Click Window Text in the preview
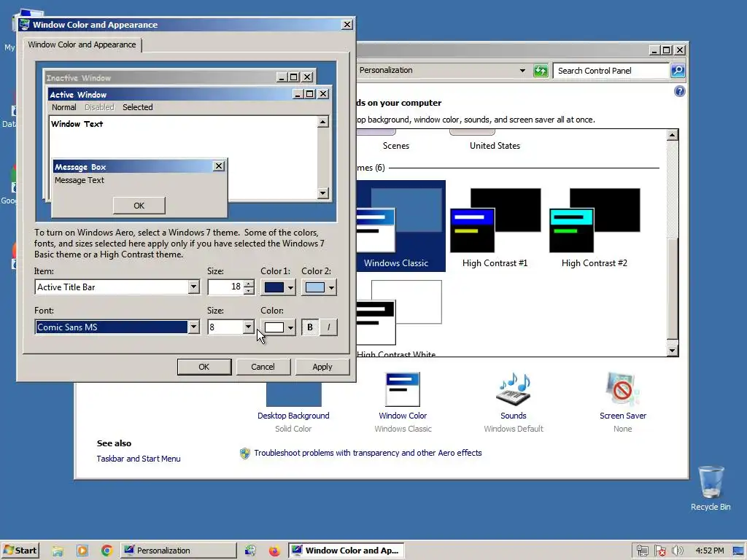This screenshot has height=560, width=747. 77,124
